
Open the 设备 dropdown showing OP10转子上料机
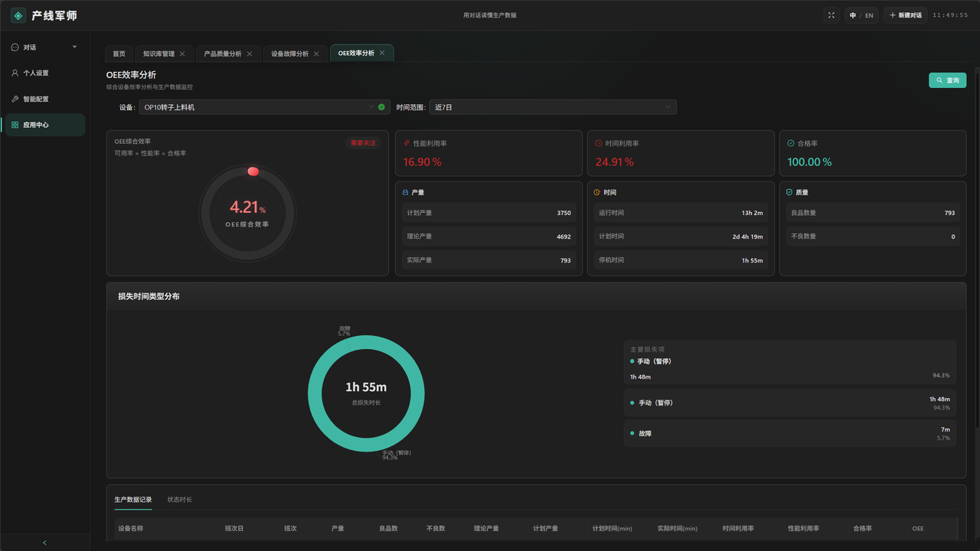pos(264,107)
